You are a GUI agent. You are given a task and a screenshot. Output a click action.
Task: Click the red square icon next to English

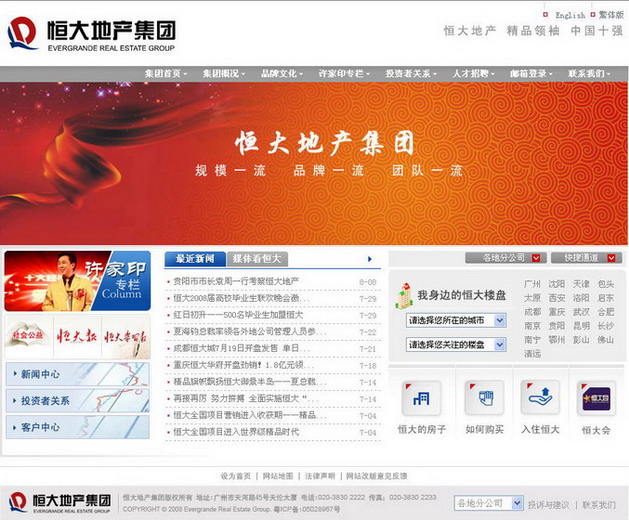[545, 14]
